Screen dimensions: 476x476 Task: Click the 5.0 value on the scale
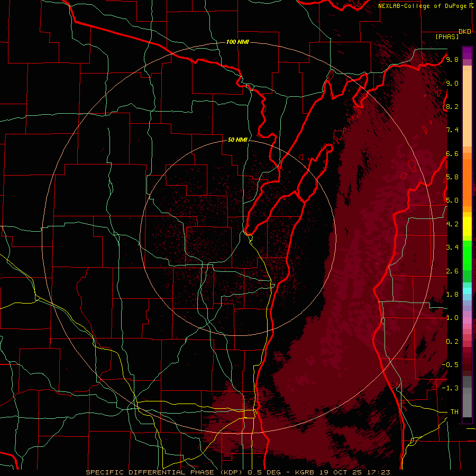coord(452,200)
